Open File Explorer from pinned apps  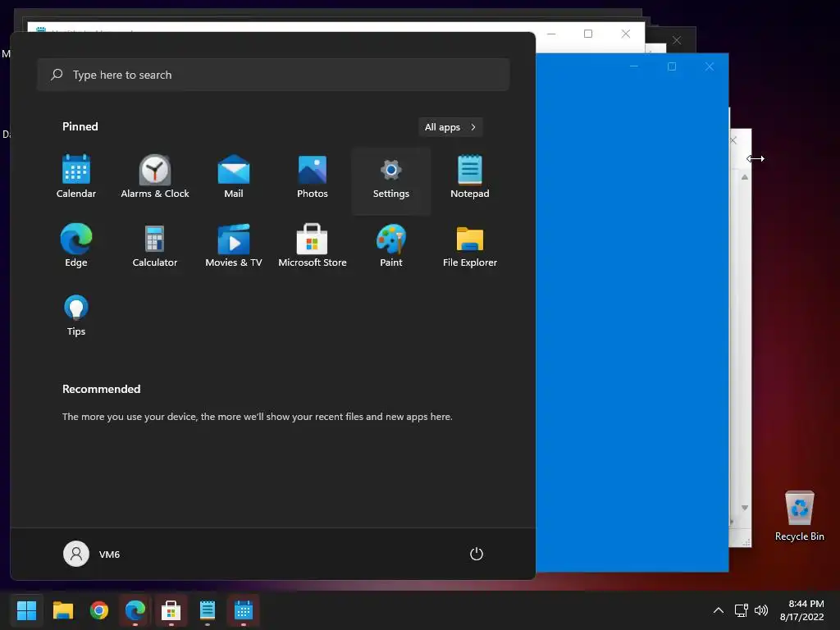(470, 245)
